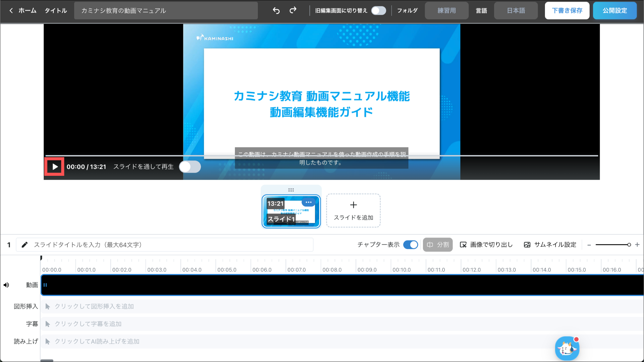Open the フォルダ 練習用 dropdown
The width and height of the screenshot is (644, 362).
pos(447,11)
